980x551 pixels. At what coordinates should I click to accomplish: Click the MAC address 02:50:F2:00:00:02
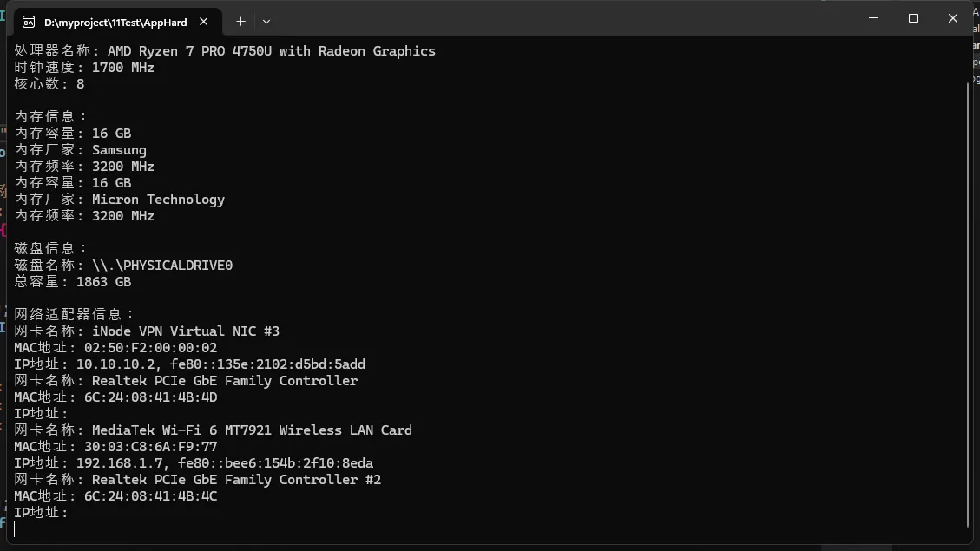150,348
